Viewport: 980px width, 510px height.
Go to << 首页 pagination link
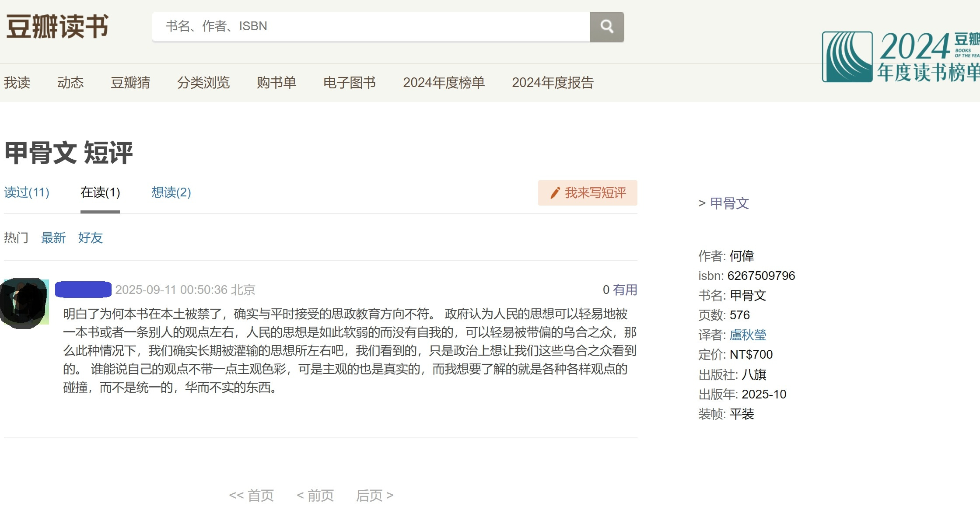pos(252,496)
